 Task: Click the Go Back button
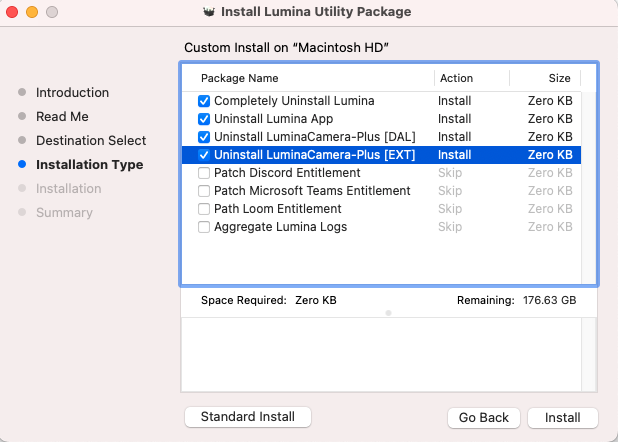point(484,418)
